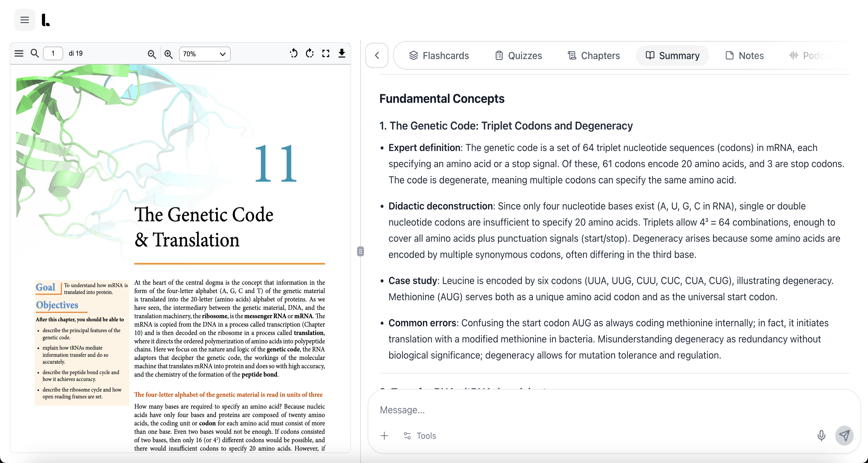Screen dimensions: 868x463
Task: Click the page number field
Action: (53, 53)
